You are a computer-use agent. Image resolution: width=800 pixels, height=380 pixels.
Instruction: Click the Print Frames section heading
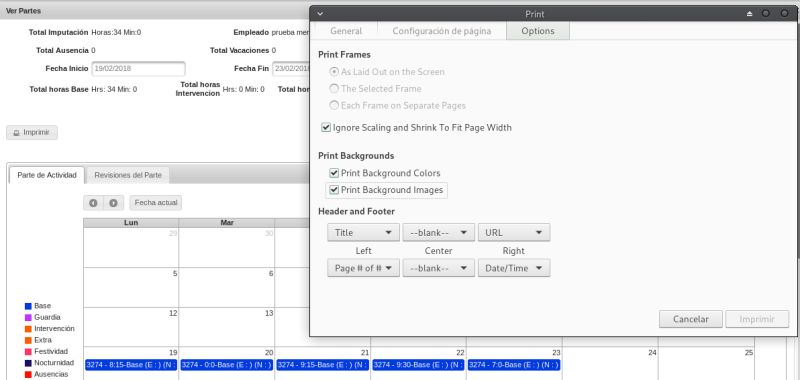[344, 55]
